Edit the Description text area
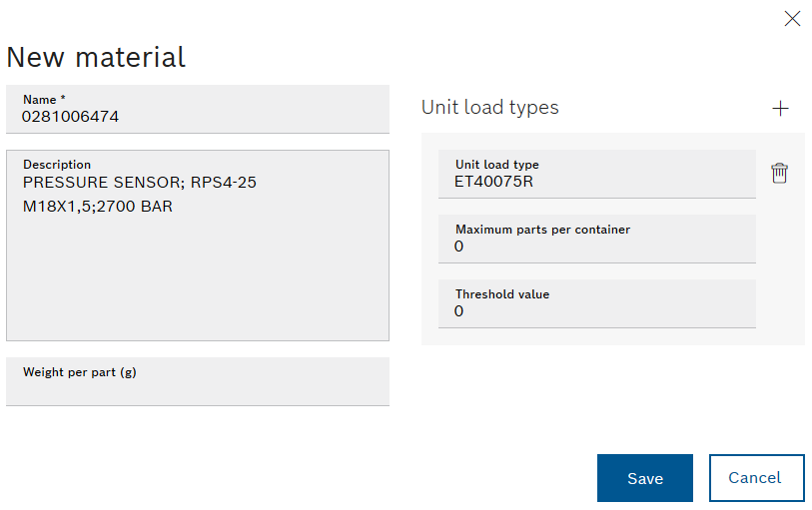812x510 pixels. [198, 246]
